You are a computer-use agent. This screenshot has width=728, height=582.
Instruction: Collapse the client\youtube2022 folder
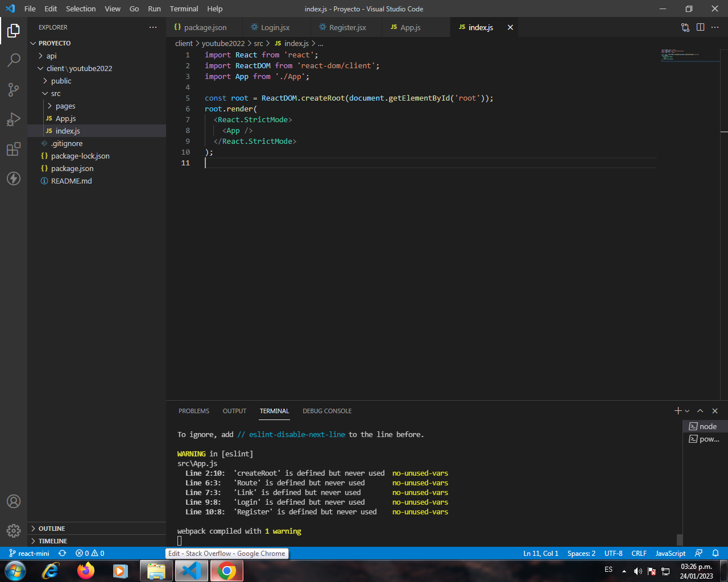97,68
